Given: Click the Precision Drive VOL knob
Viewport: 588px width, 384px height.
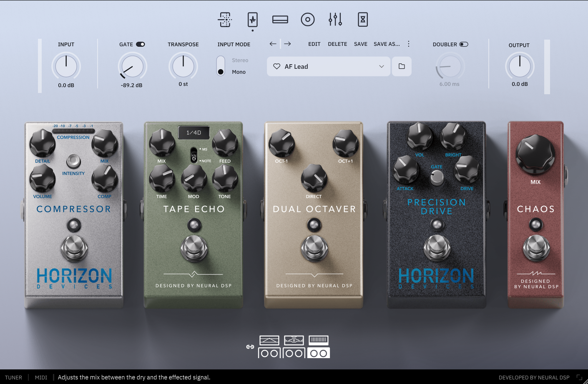Looking at the screenshot, I should 420,136.
